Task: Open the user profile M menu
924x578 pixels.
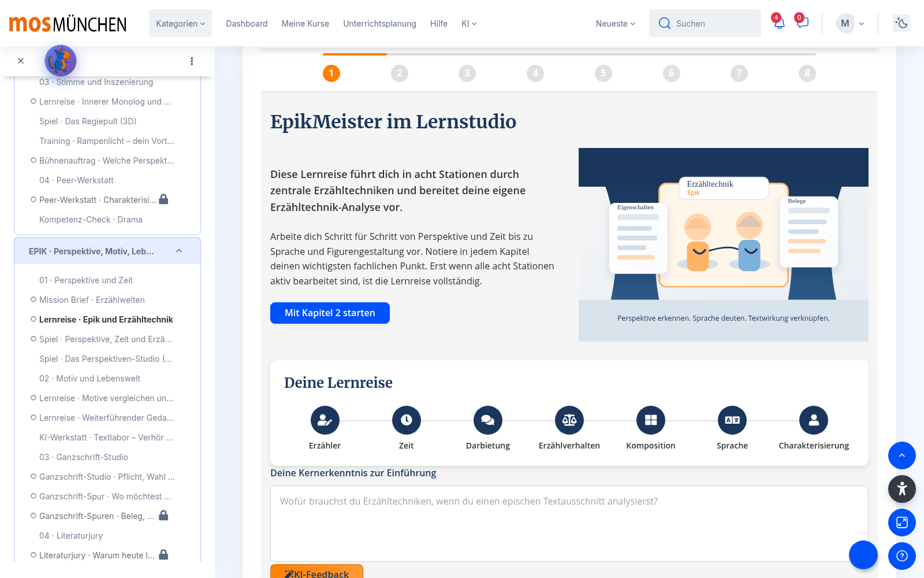Action: [850, 23]
